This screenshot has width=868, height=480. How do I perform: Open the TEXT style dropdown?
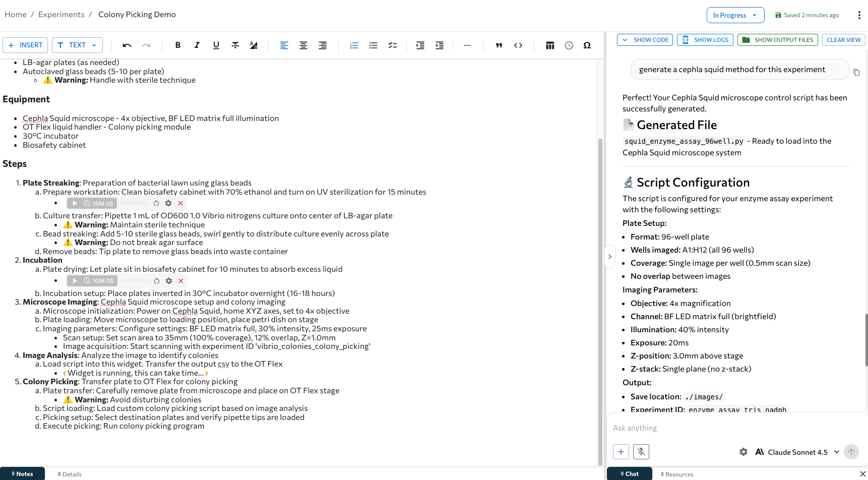tap(77, 45)
